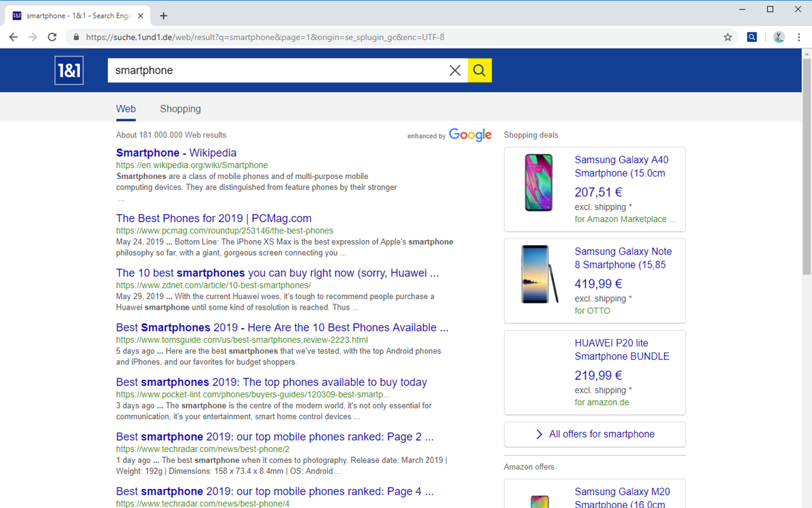Switch to the Shopping tab

[180, 109]
